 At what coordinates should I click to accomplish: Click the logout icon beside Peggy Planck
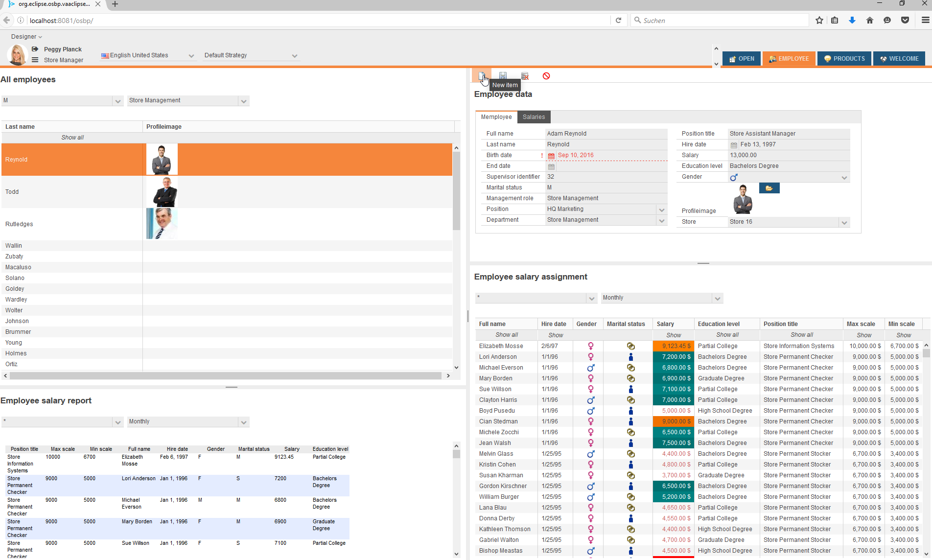click(35, 49)
